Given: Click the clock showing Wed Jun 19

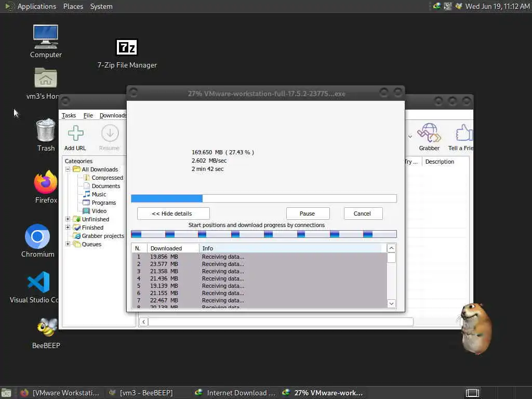Looking at the screenshot, I should [x=497, y=6].
